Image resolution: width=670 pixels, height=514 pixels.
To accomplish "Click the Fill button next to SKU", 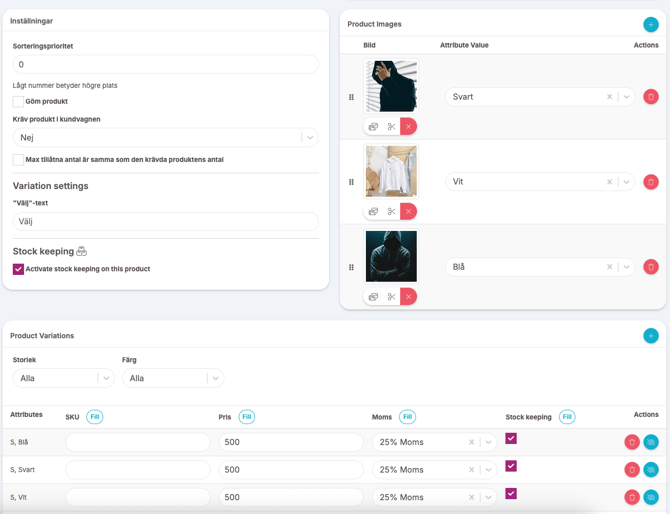I will coord(94,417).
